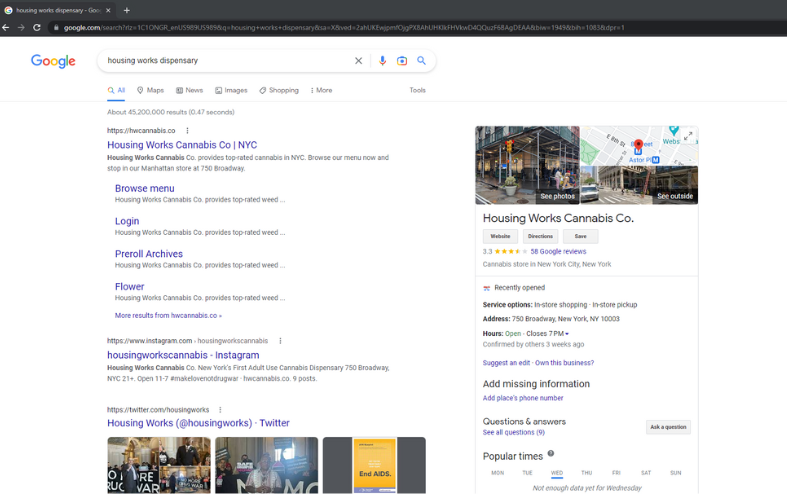Viewport: 787px width, 494px height.
Task: Open the Tools options
Action: pos(418,90)
